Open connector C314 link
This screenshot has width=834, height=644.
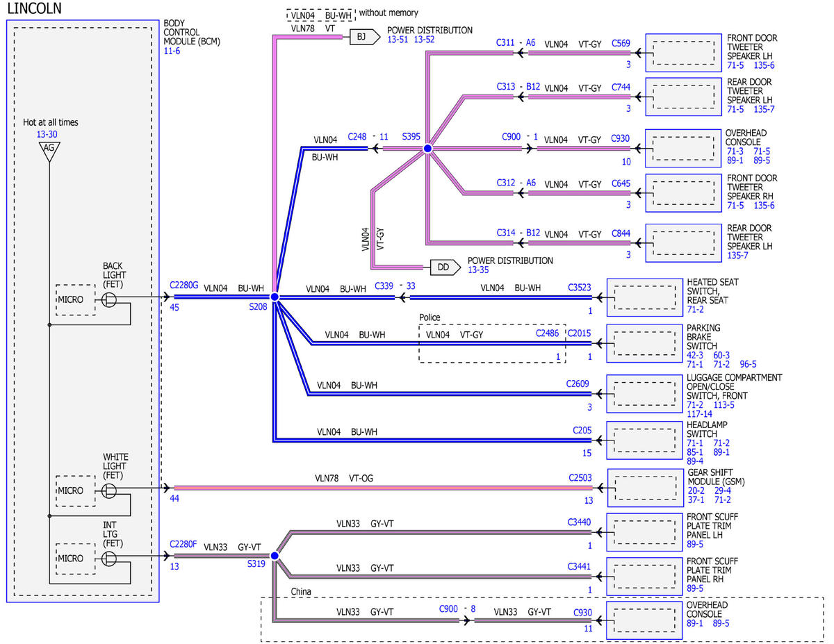click(x=505, y=233)
